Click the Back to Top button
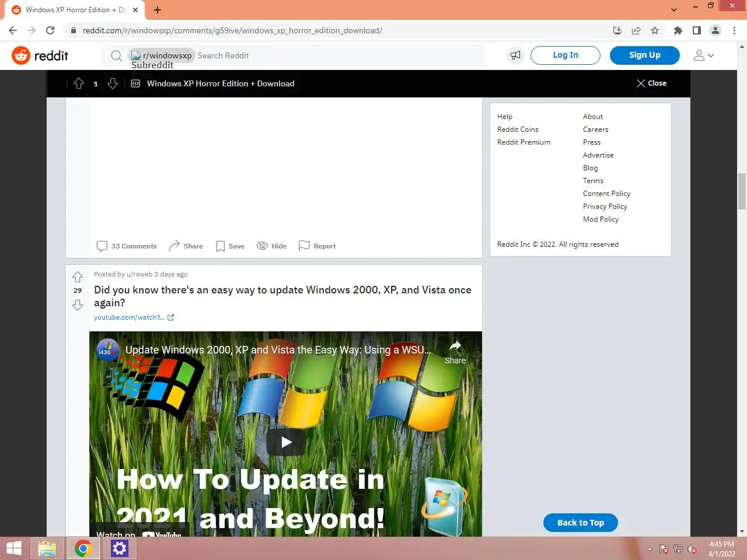This screenshot has height=560, width=747. (x=580, y=523)
